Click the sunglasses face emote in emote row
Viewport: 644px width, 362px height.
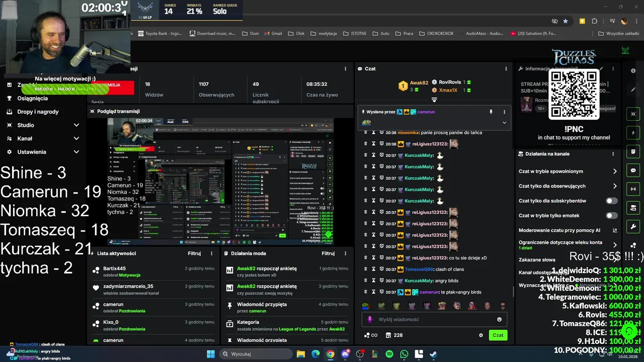502,306
